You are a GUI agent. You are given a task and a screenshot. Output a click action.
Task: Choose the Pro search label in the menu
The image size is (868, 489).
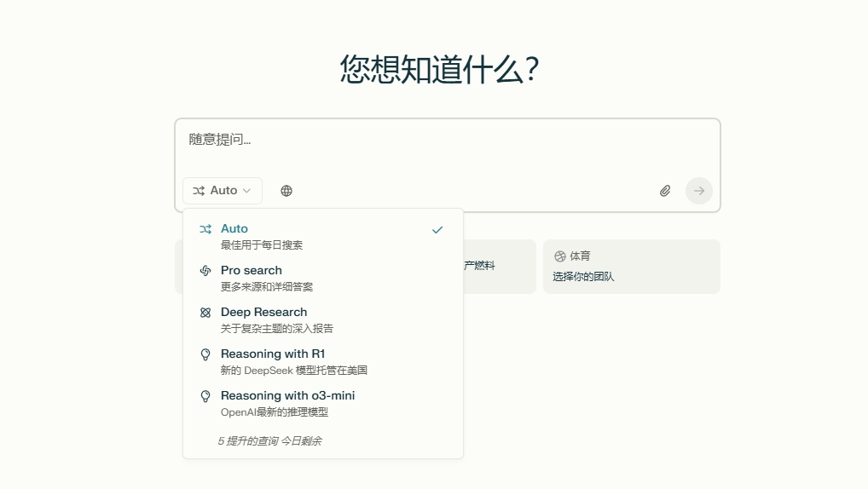(251, 270)
